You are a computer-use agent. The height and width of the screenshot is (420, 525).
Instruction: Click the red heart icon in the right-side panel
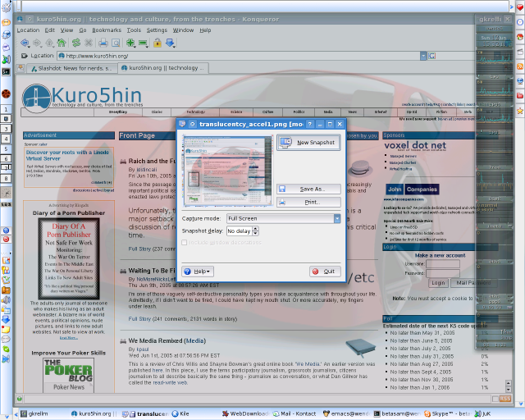pos(520,7)
